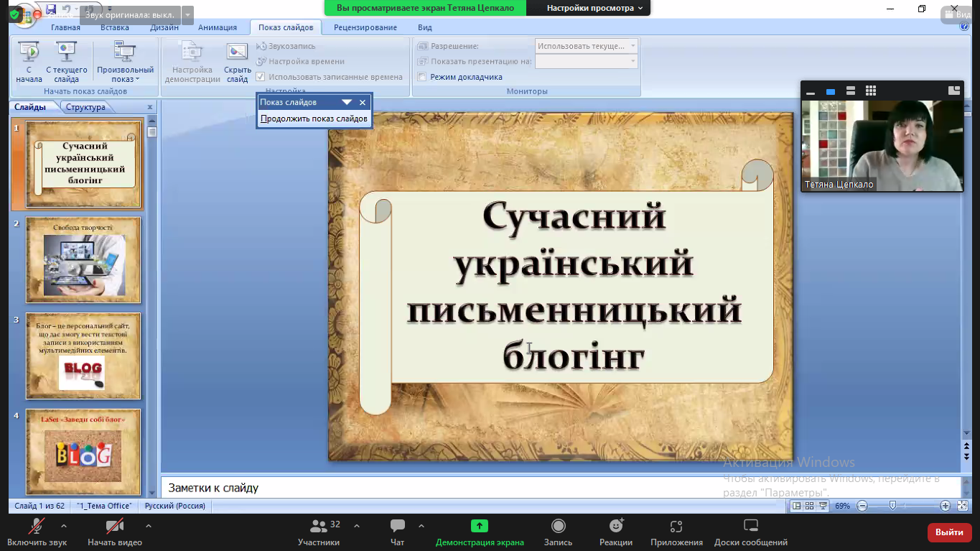This screenshot has height=551, width=980.
Task: Click Звукозапись narration option
Action: 286,46
